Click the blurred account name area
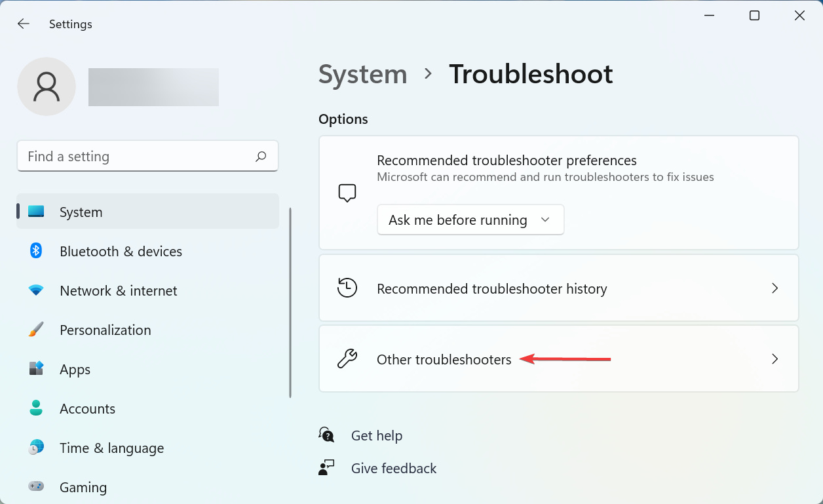823x504 pixels. [153, 87]
